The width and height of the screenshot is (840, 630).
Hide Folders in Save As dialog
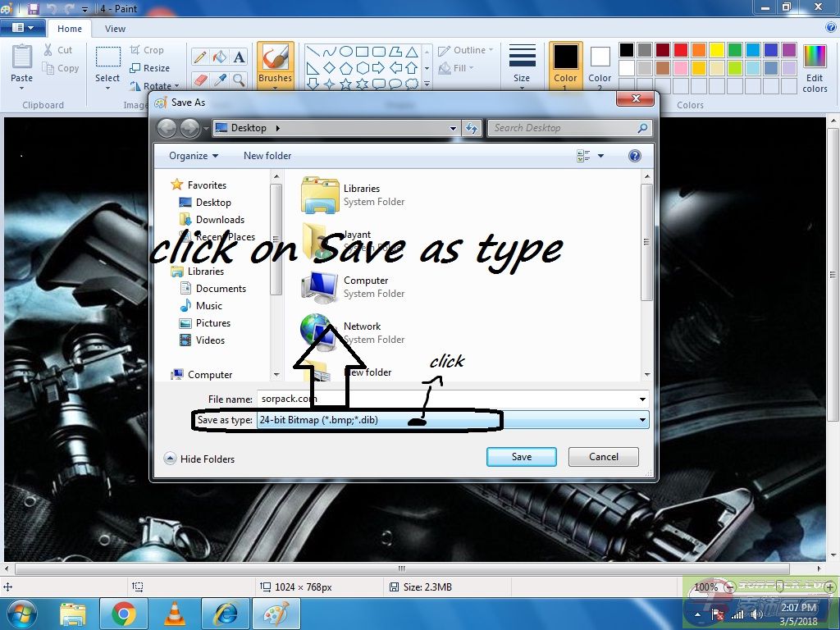pos(199,459)
